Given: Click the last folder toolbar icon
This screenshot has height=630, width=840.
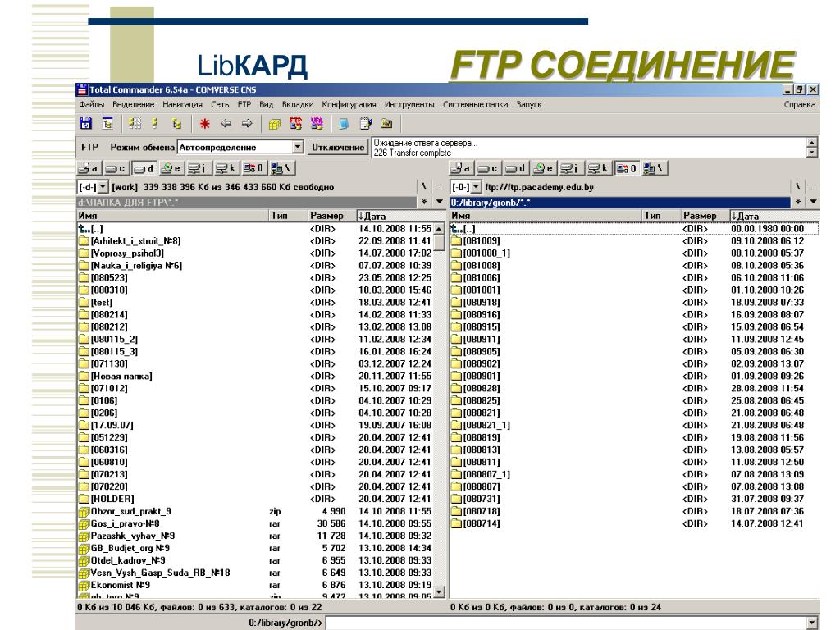Looking at the screenshot, I should pos(387,124).
